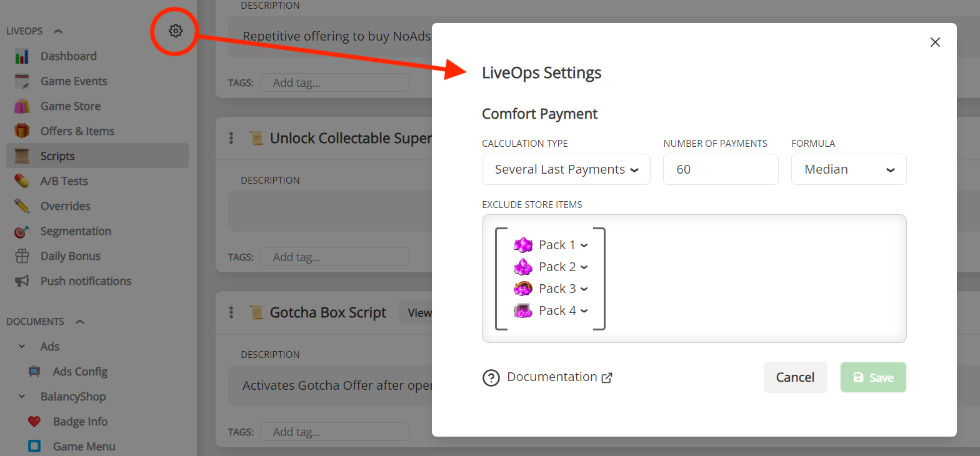This screenshot has width=980, height=456.
Task: Open the Pack 2 item dropdown
Action: point(584,267)
